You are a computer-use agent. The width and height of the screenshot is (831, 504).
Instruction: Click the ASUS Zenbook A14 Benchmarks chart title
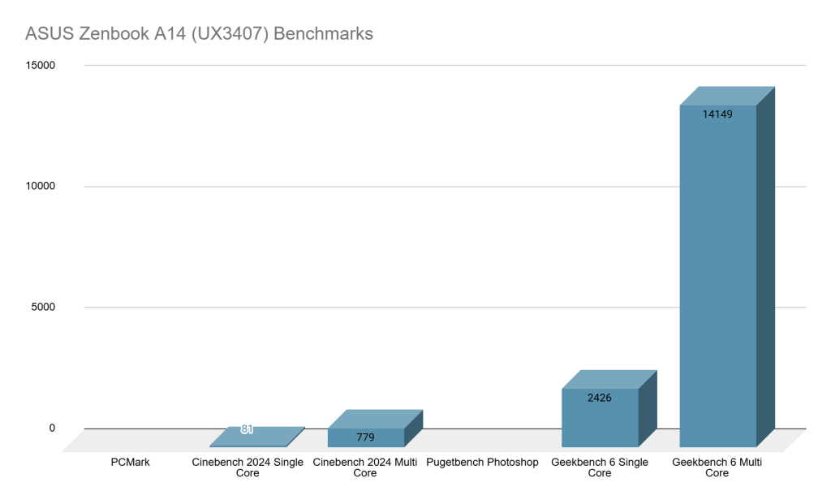coord(199,34)
